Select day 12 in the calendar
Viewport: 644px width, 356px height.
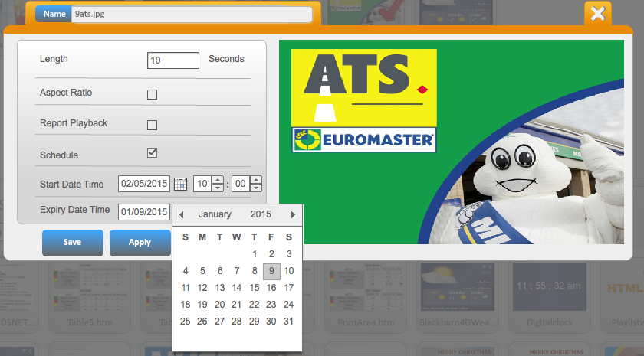coord(202,289)
